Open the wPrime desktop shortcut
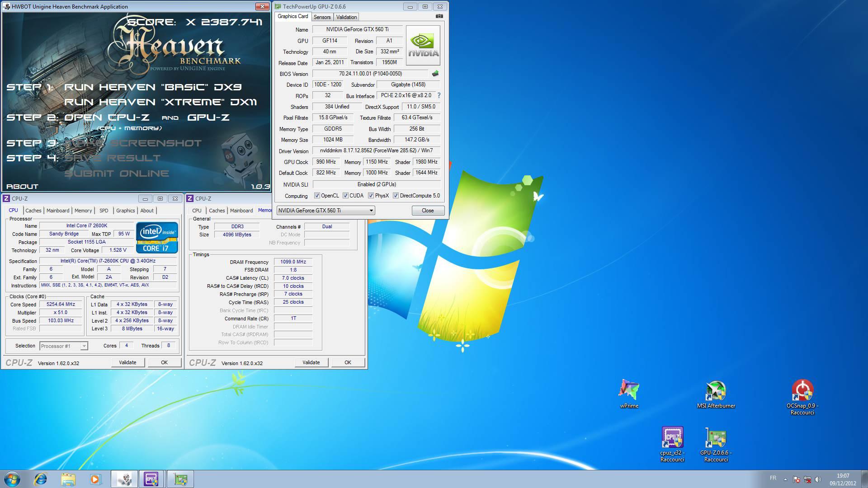 pyautogui.click(x=629, y=394)
